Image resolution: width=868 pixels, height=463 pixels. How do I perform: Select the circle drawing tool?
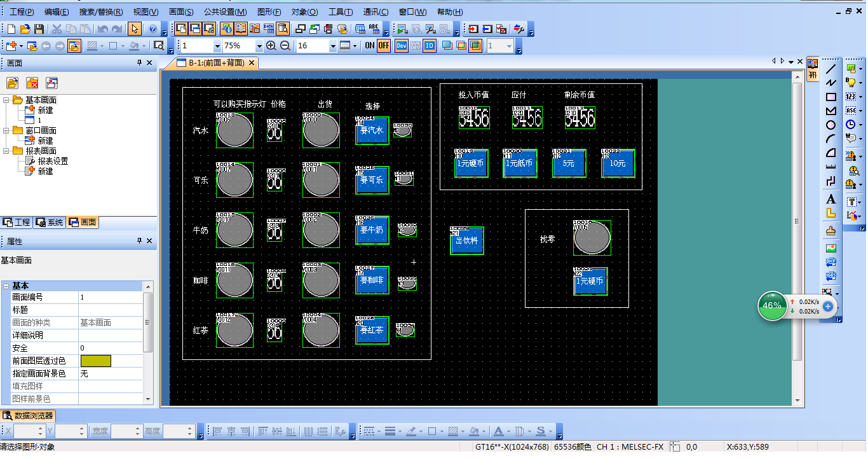pos(831,125)
